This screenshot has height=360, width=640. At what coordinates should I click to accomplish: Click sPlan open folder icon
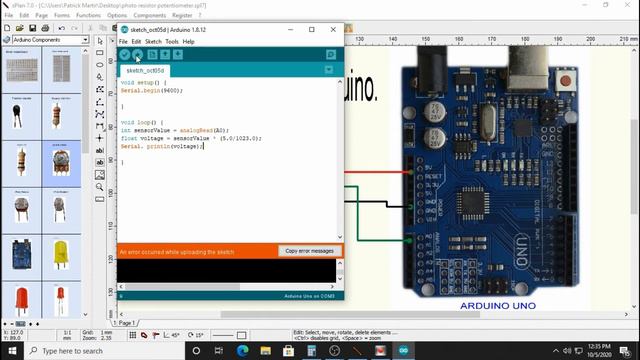(20, 28)
